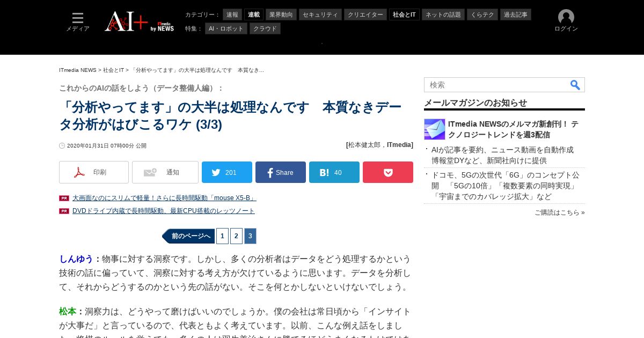Click the speaker name しんゆう

click(76, 259)
